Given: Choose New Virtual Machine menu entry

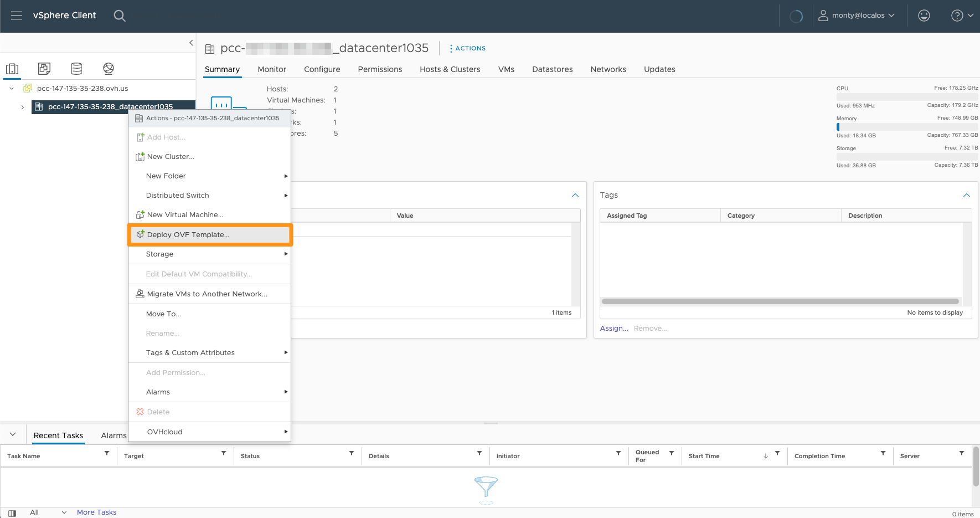Looking at the screenshot, I should pos(210,215).
